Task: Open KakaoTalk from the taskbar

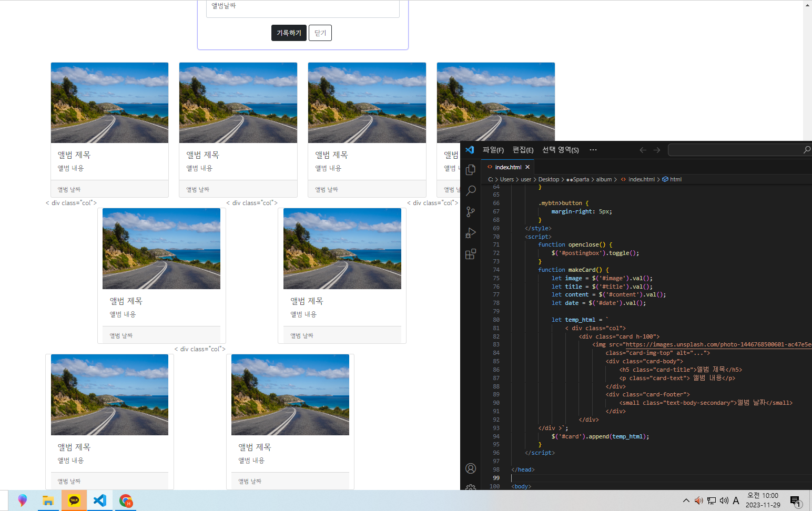Action: (74, 500)
